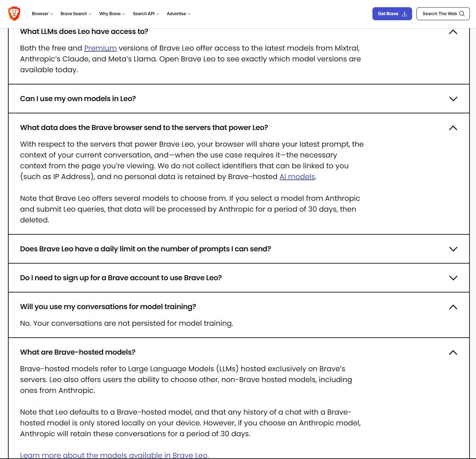This screenshot has width=476, height=459.
Task: Open the Why Brave dropdown menu
Action: [x=112, y=14]
